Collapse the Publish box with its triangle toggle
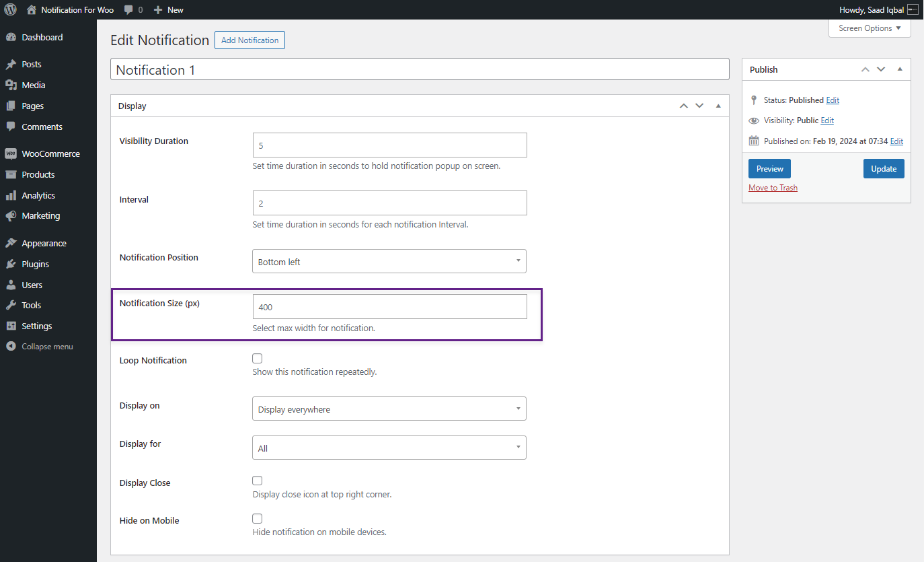This screenshot has width=924, height=562. coord(900,69)
